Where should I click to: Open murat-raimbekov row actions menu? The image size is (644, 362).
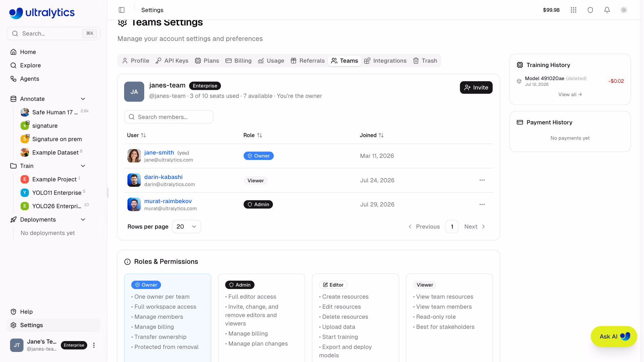point(482,204)
